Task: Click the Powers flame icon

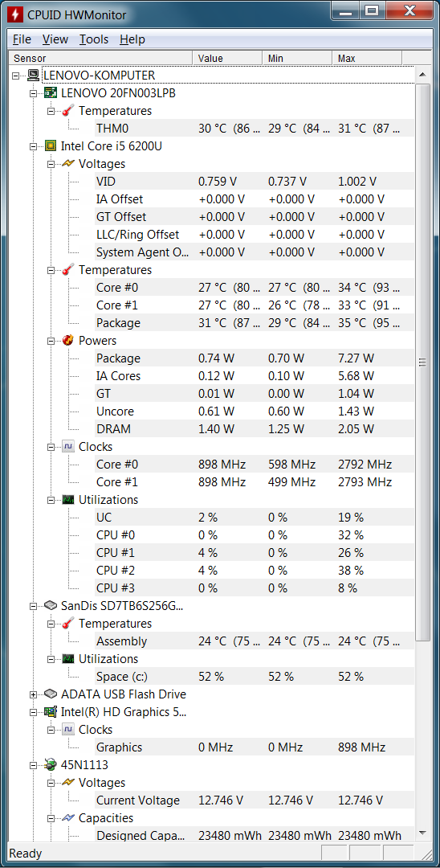Action: (68, 341)
